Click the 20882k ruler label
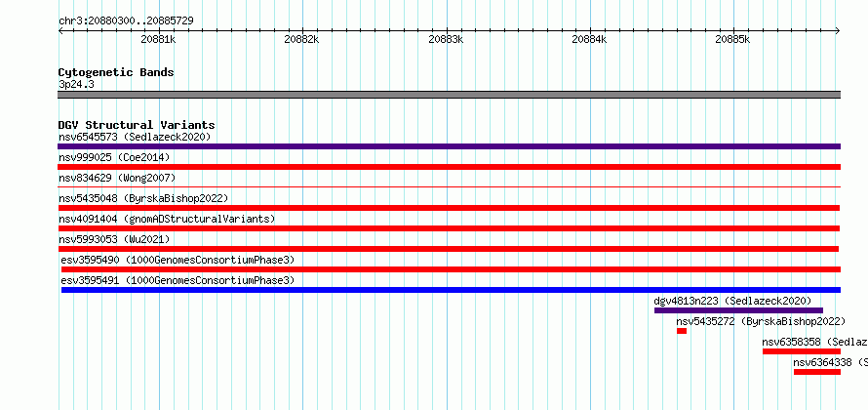Screen dimensions: 868x410 point(301,39)
